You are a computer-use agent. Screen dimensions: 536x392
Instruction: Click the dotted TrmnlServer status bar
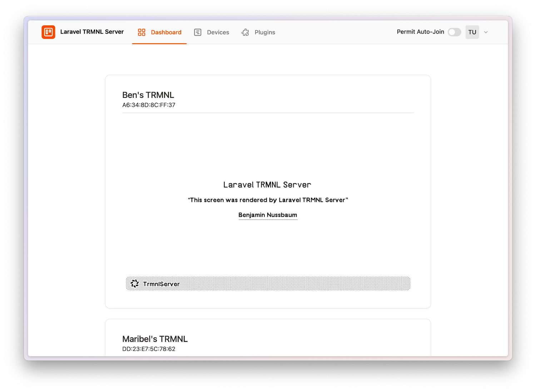pyautogui.click(x=268, y=283)
